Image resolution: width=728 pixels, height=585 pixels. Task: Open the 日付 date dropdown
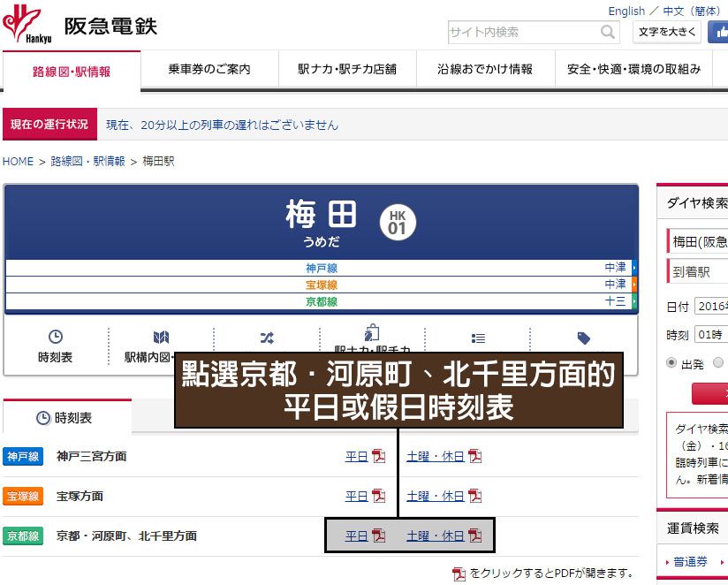711,307
